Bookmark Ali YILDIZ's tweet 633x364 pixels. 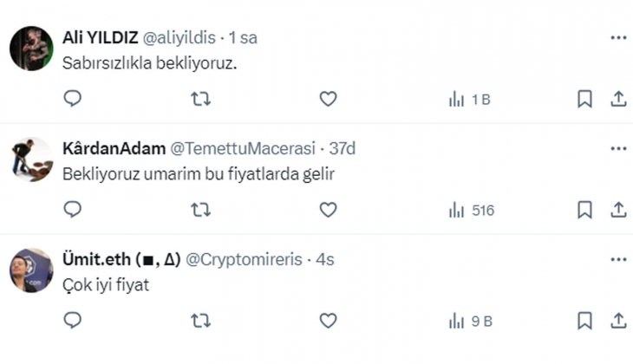coord(584,99)
